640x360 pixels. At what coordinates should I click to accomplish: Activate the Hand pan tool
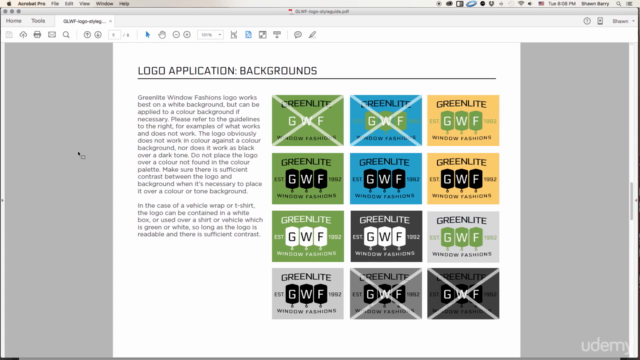(x=162, y=35)
